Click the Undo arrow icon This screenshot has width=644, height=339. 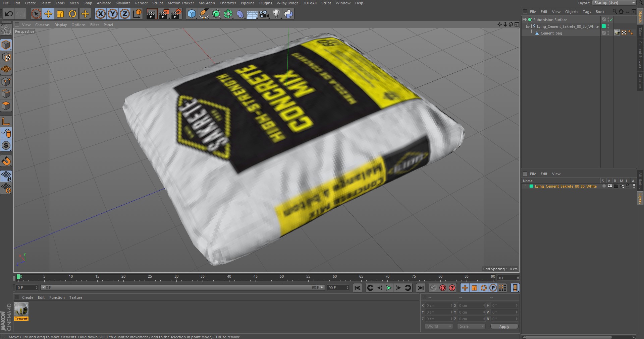[9, 14]
